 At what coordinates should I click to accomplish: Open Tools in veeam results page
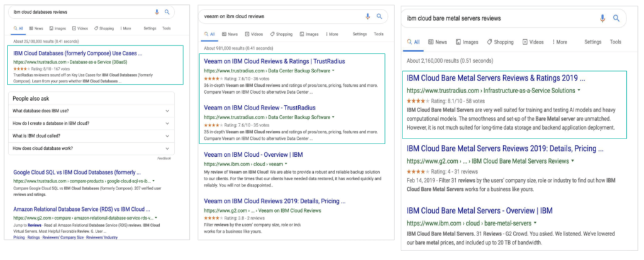click(379, 34)
